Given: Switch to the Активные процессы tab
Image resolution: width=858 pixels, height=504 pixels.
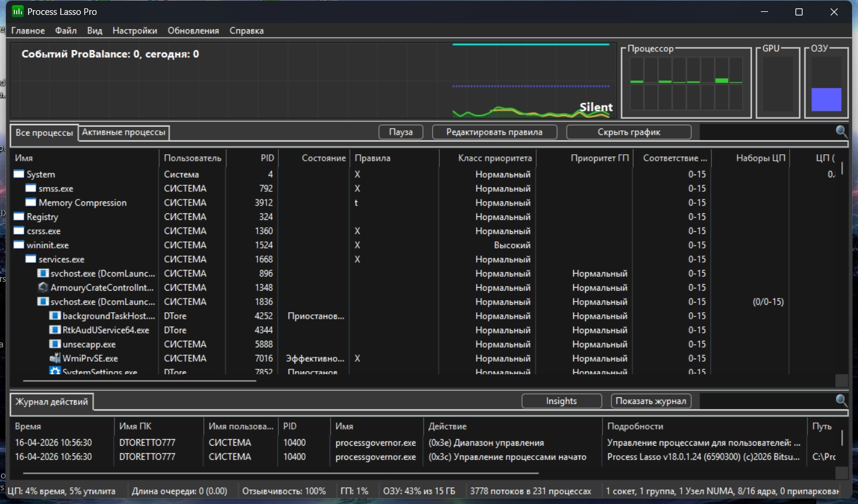Looking at the screenshot, I should (x=124, y=132).
